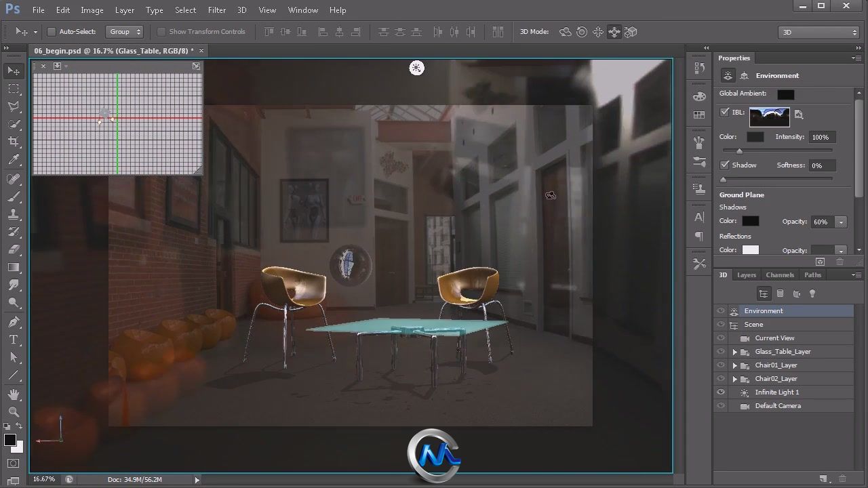Expand the Glass_Table_Layer group
This screenshot has width=868, height=488.
point(734,352)
